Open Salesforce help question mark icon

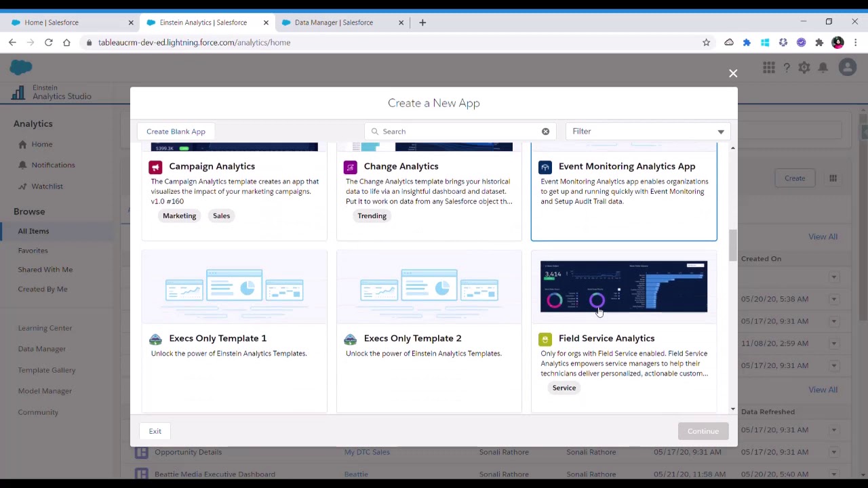(787, 68)
